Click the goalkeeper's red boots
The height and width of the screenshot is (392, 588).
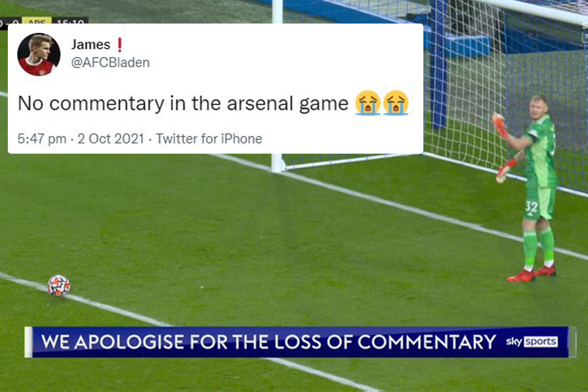(532, 273)
